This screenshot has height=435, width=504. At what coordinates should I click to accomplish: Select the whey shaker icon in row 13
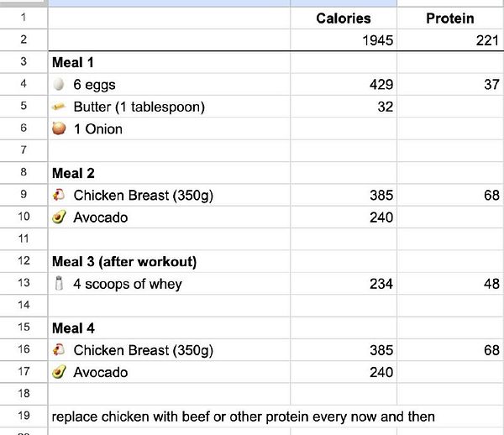click(59, 284)
